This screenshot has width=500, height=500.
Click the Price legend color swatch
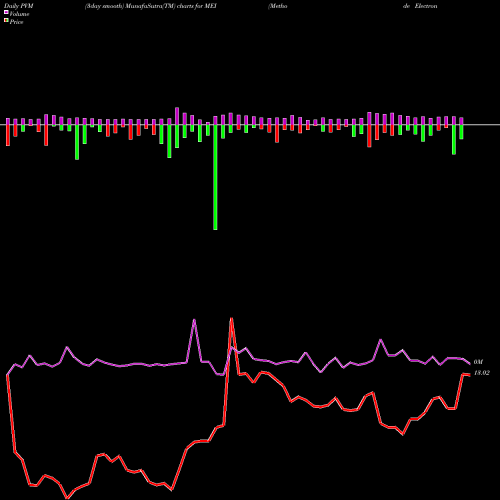pos(6,21)
